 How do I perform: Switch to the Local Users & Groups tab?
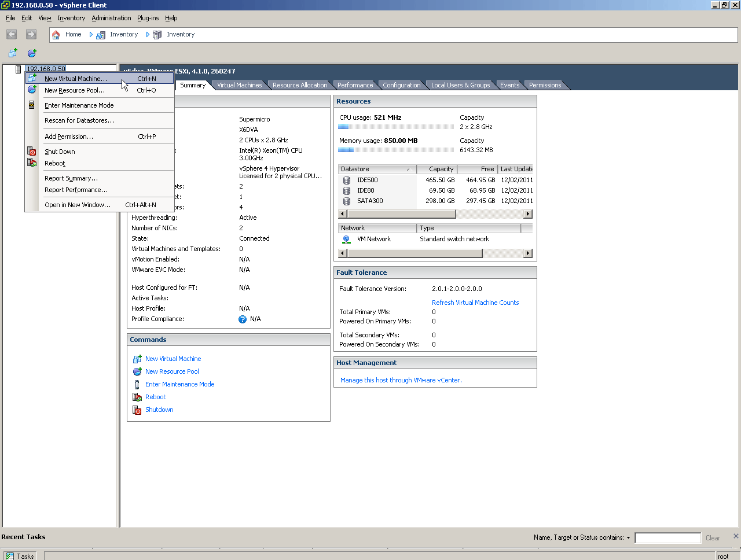point(460,86)
